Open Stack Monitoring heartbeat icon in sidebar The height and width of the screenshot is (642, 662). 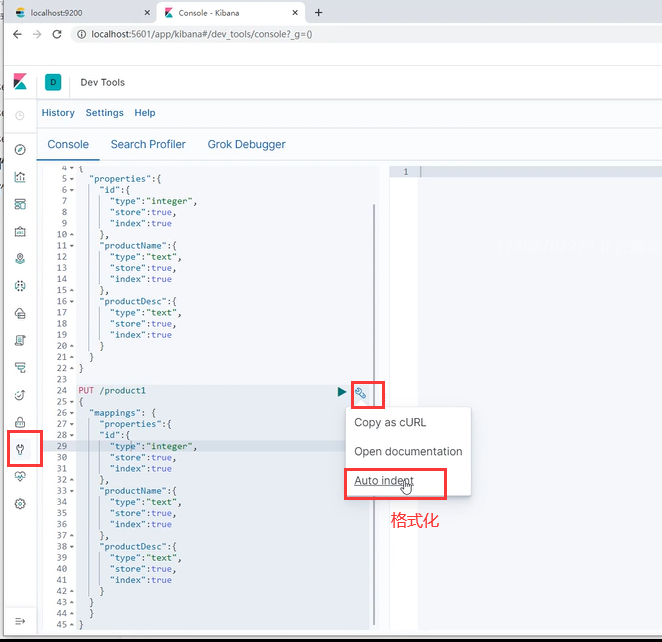pyautogui.click(x=20, y=477)
